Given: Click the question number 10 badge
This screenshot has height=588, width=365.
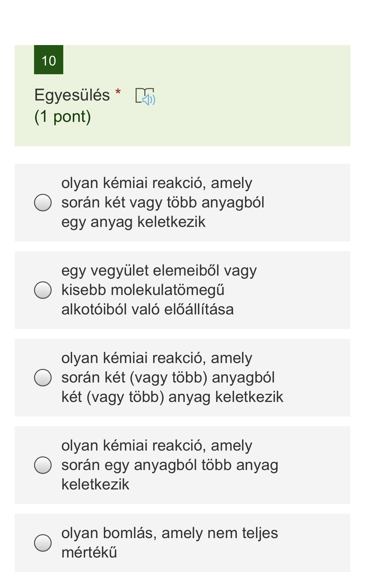Looking at the screenshot, I should [x=49, y=60].
